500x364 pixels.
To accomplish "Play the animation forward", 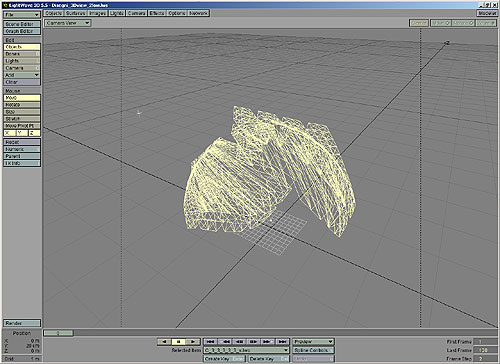I will pos(193,342).
